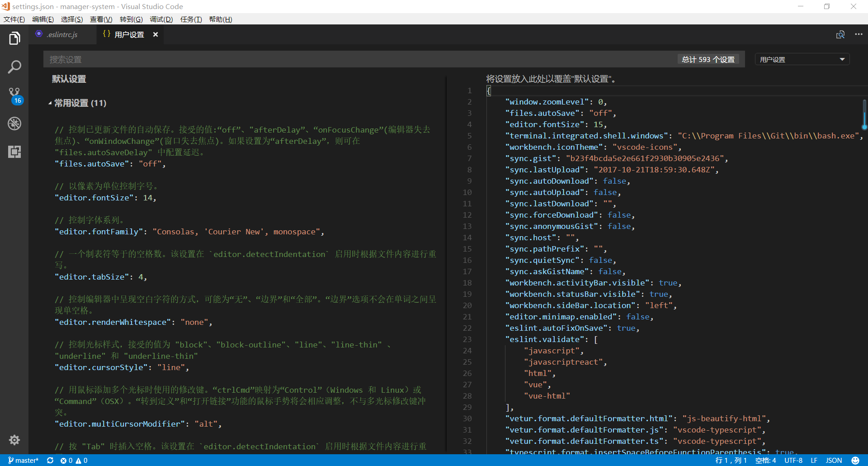Open the more actions ellipsis menu
Viewport: 868px width, 466px height.
(x=859, y=34)
